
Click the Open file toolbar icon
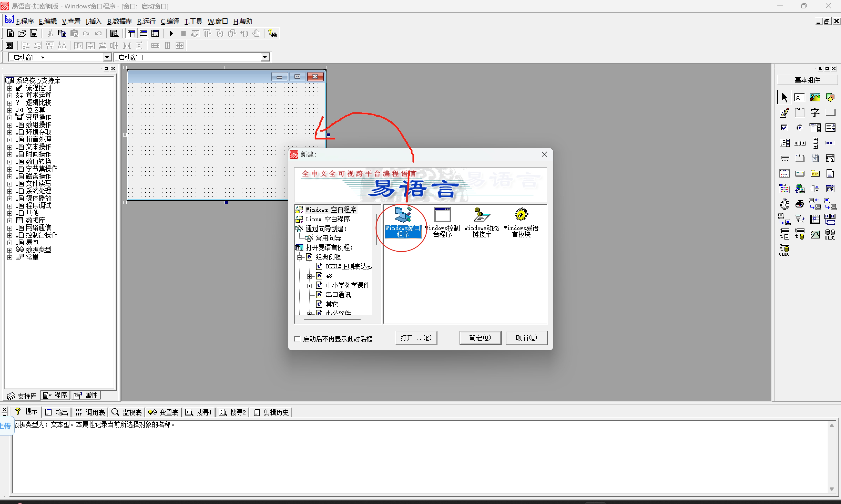click(22, 33)
